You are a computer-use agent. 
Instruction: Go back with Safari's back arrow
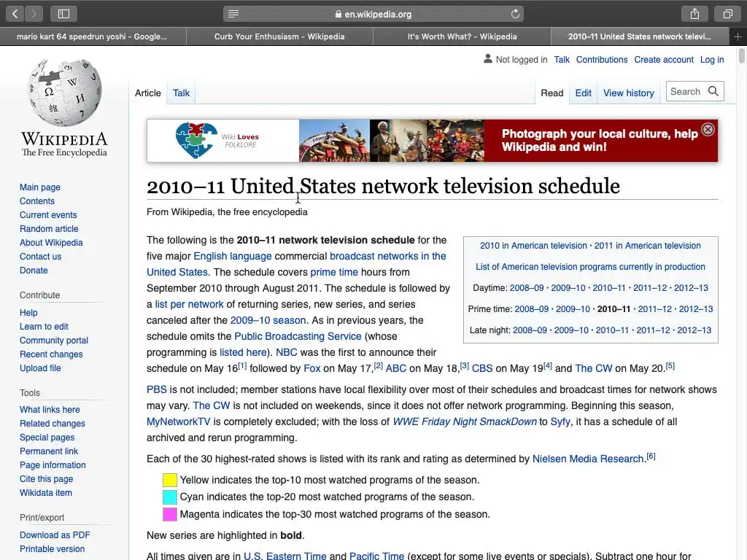(15, 14)
